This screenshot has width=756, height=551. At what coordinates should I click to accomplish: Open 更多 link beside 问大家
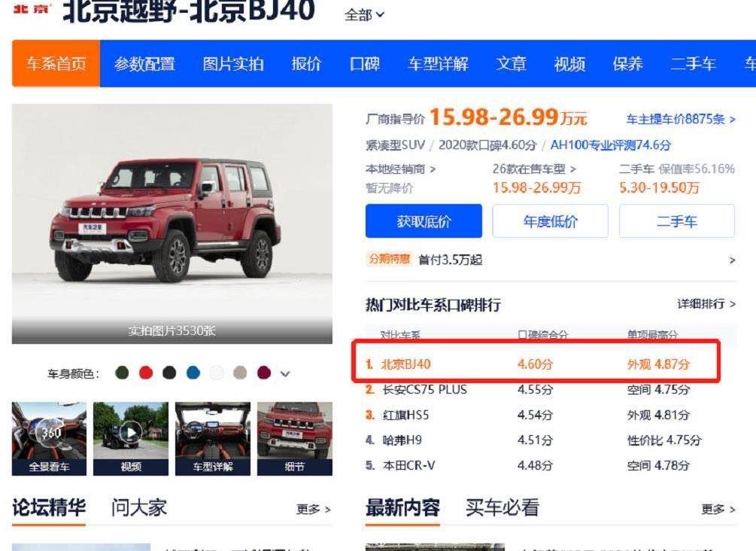[314, 510]
